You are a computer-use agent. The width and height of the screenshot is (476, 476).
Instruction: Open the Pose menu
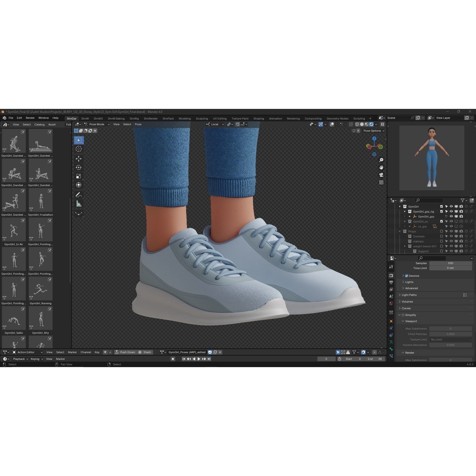[138, 124]
